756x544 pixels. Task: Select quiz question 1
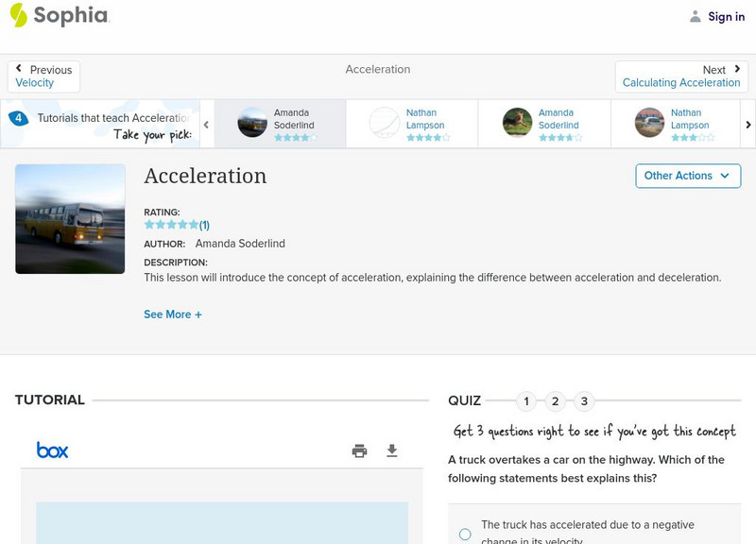[526, 401]
